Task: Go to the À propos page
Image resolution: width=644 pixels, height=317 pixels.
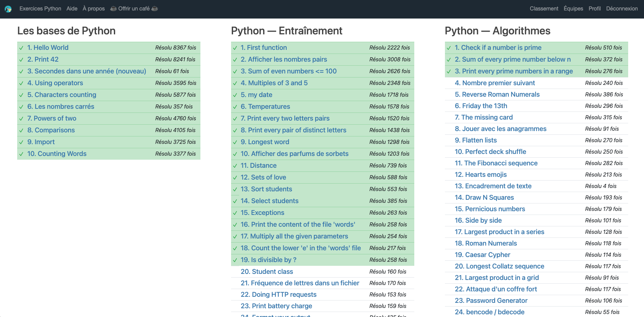Action: [x=94, y=9]
